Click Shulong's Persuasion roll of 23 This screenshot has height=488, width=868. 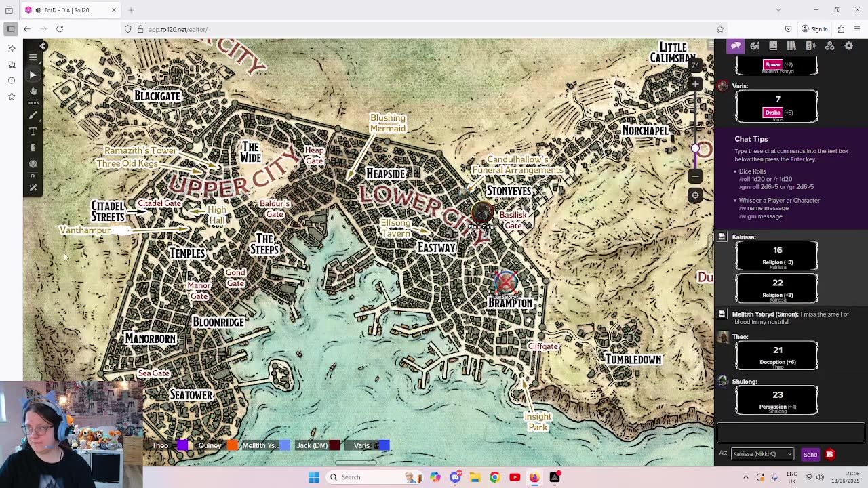pyautogui.click(x=777, y=400)
